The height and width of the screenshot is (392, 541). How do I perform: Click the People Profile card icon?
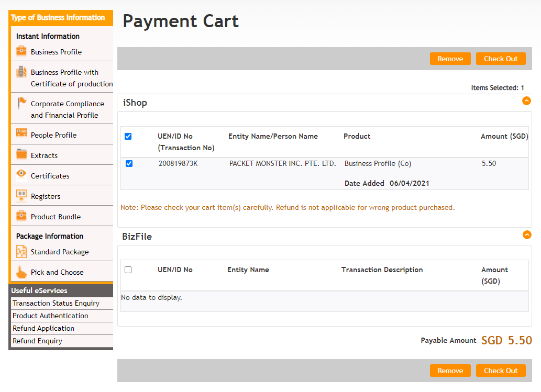tap(21, 133)
